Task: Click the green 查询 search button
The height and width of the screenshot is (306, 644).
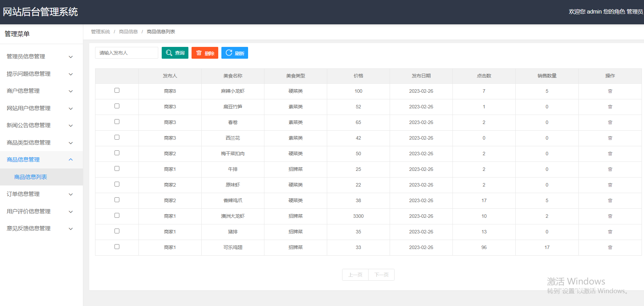Action: coord(175,53)
